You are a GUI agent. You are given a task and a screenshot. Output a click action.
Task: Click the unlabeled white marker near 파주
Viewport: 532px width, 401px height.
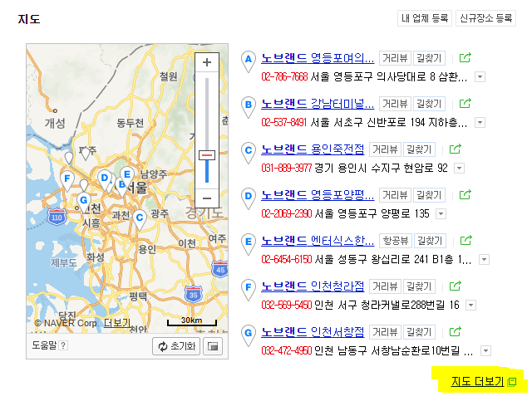pos(86,153)
